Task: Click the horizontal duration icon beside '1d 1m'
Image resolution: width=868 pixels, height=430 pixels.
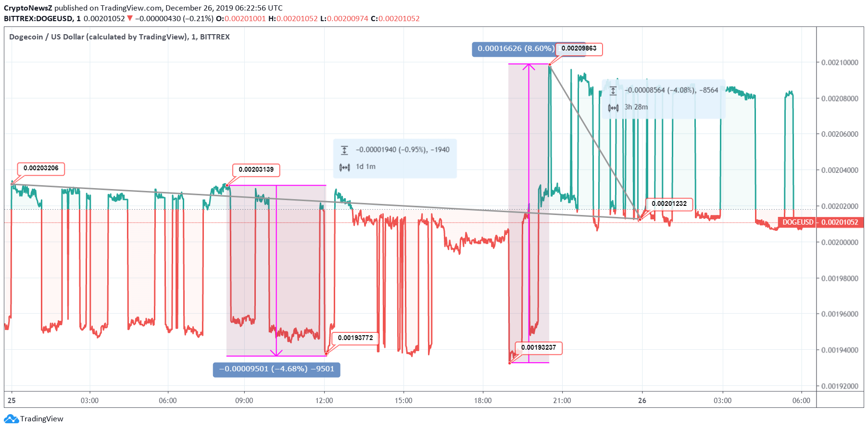Action: coord(344,167)
